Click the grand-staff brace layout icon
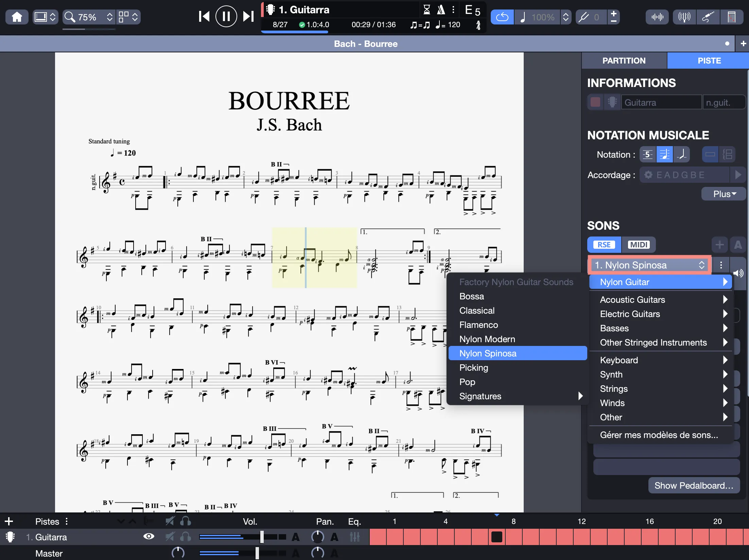 (727, 155)
